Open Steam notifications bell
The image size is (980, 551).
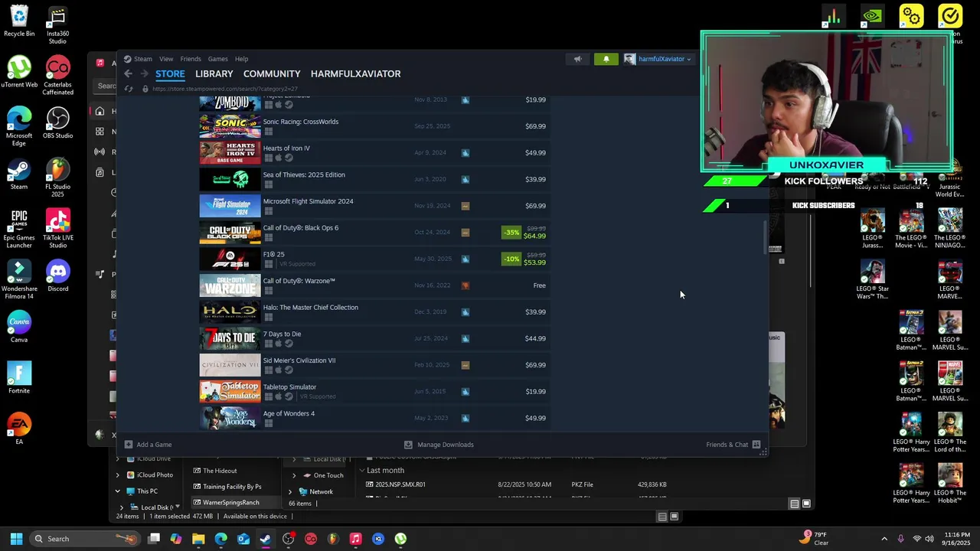(606, 59)
